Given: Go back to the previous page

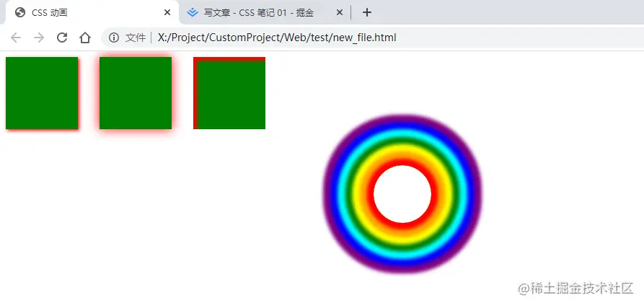Looking at the screenshot, I should (16, 38).
